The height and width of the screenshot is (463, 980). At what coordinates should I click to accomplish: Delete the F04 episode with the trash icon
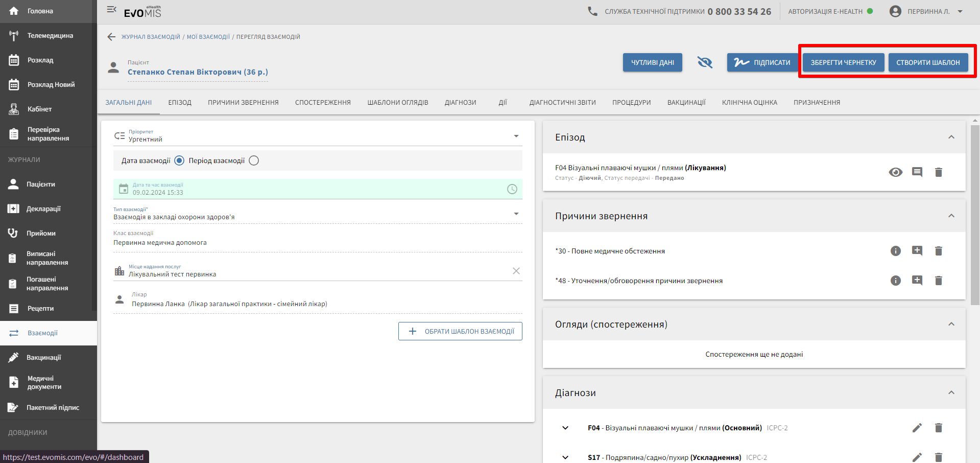938,172
